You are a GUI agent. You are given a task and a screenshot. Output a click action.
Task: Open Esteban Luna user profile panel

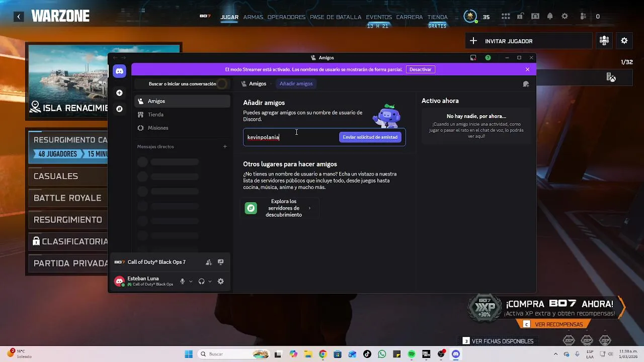pos(143,282)
